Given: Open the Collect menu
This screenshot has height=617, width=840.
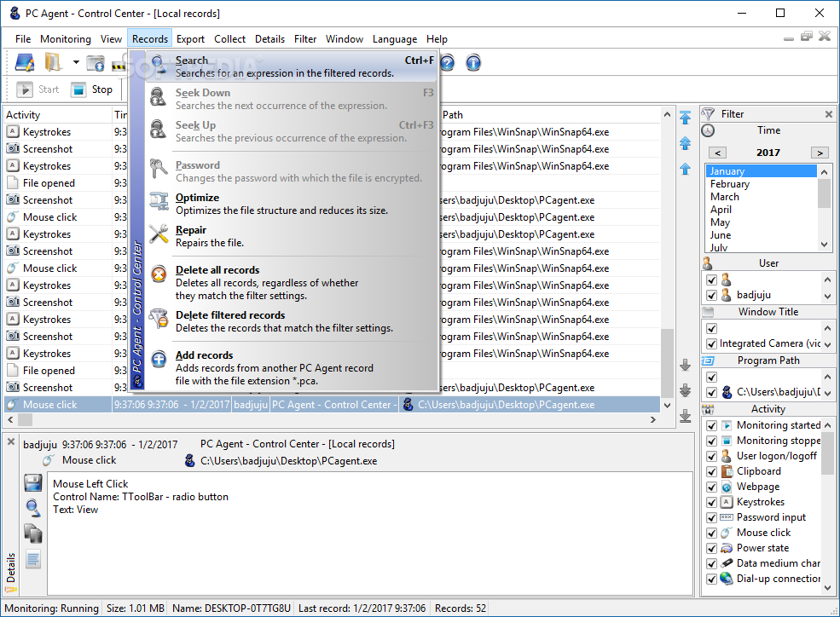Looking at the screenshot, I should click(229, 39).
